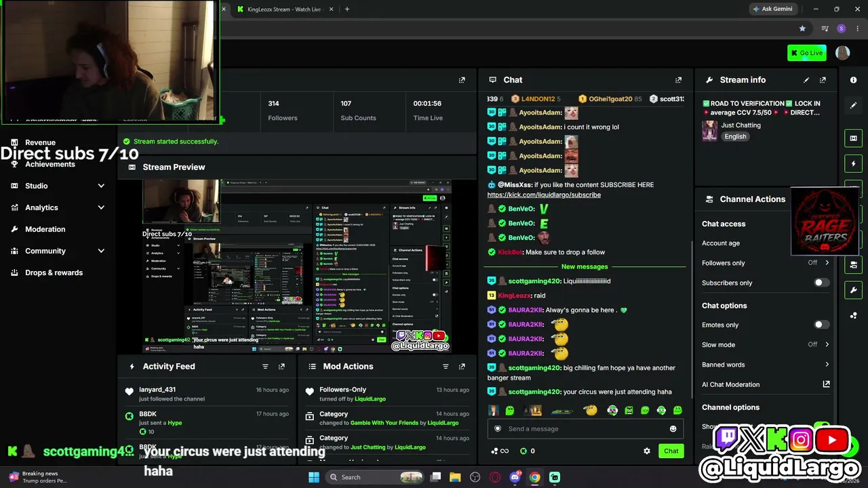
Task: Toggle Emotes only chat
Action: tap(821, 325)
